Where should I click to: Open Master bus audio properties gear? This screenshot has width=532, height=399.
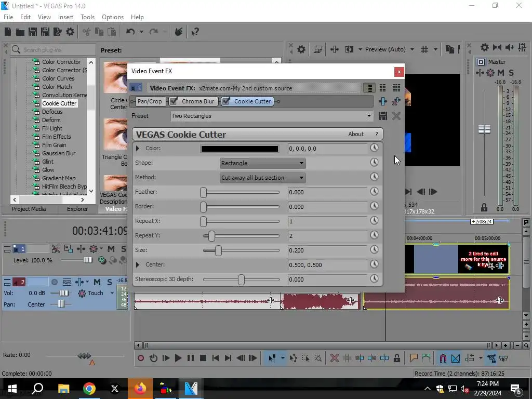[x=485, y=47]
